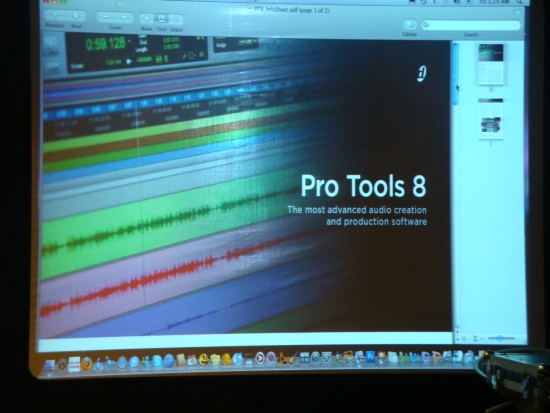Open the red arrow circular dock icon
The width and height of the screenshot is (550, 413).
click(x=260, y=359)
